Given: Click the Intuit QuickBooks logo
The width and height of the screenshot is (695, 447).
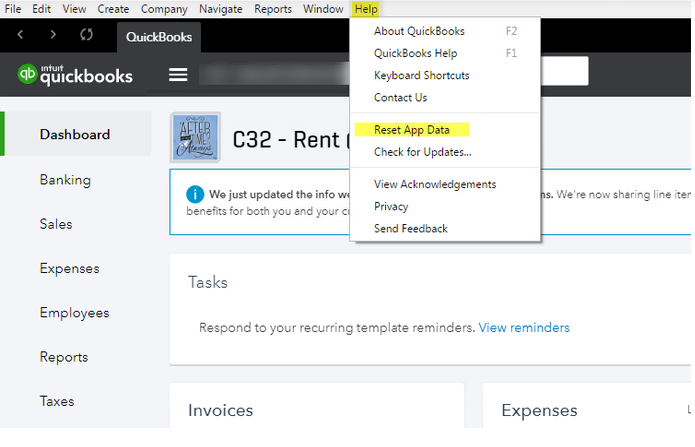Looking at the screenshot, I should 75,74.
